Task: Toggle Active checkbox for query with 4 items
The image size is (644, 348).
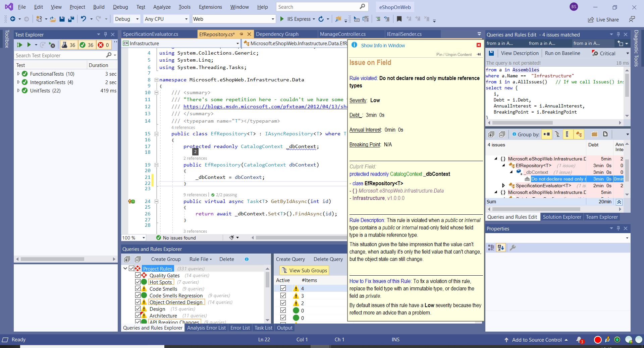Action: tap(283, 288)
